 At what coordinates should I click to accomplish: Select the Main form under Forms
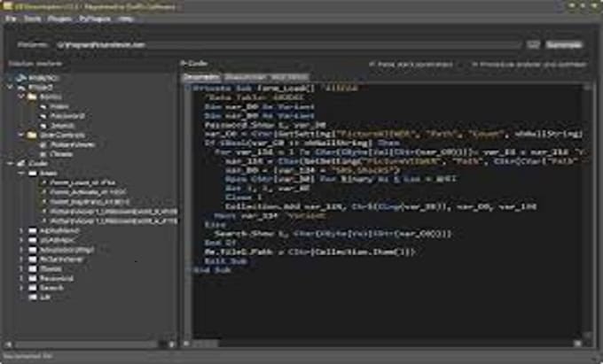coord(59,106)
